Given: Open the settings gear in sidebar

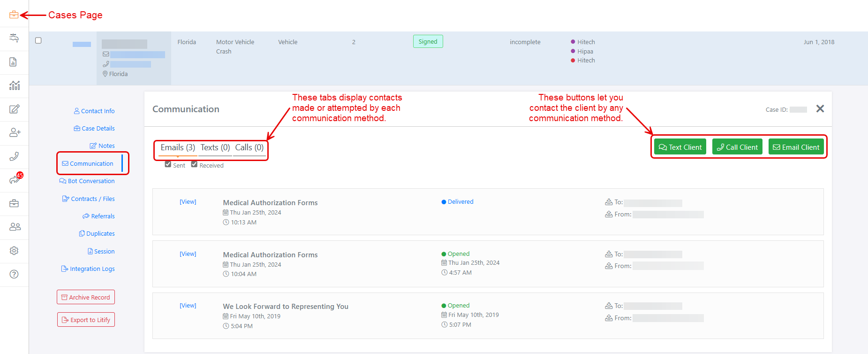Looking at the screenshot, I should point(14,251).
